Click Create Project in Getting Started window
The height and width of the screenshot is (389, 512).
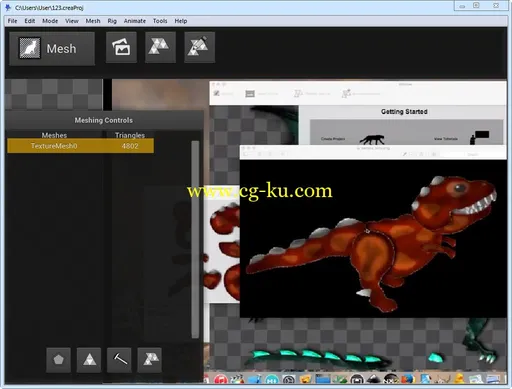[333, 139]
